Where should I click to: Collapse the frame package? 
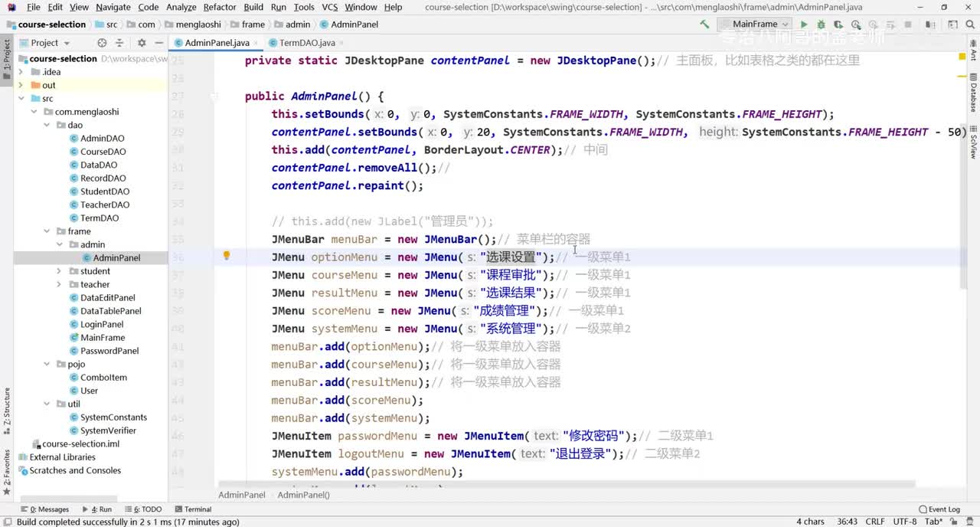pyautogui.click(x=47, y=231)
